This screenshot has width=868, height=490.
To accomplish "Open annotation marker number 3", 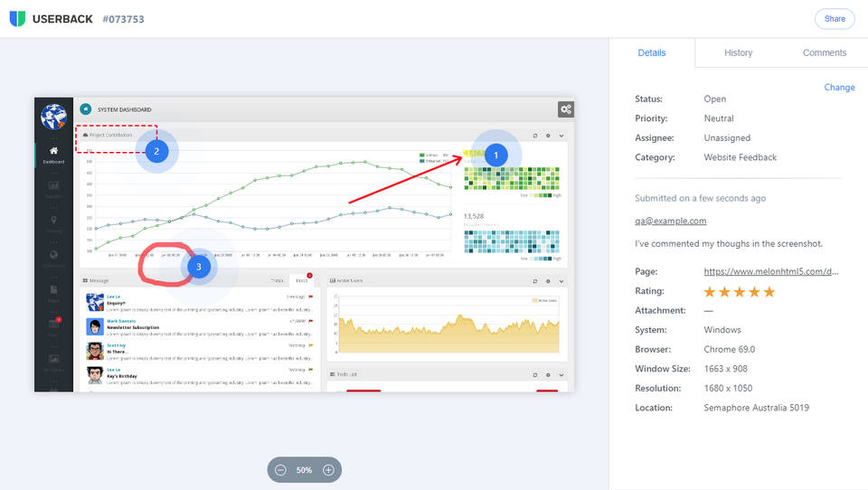I will (x=199, y=267).
